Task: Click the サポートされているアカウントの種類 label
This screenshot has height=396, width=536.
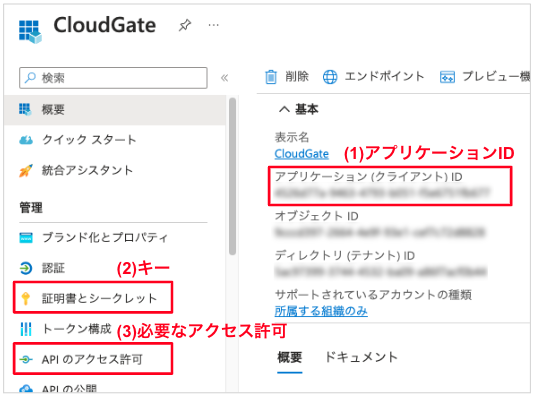Action: click(373, 294)
